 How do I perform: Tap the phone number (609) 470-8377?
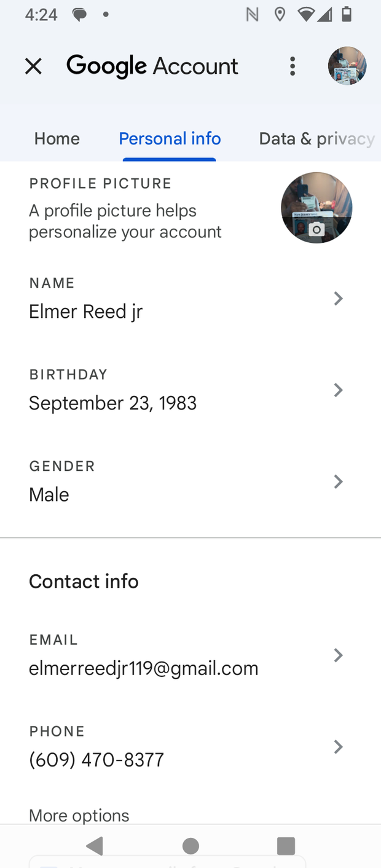pyautogui.click(x=96, y=760)
